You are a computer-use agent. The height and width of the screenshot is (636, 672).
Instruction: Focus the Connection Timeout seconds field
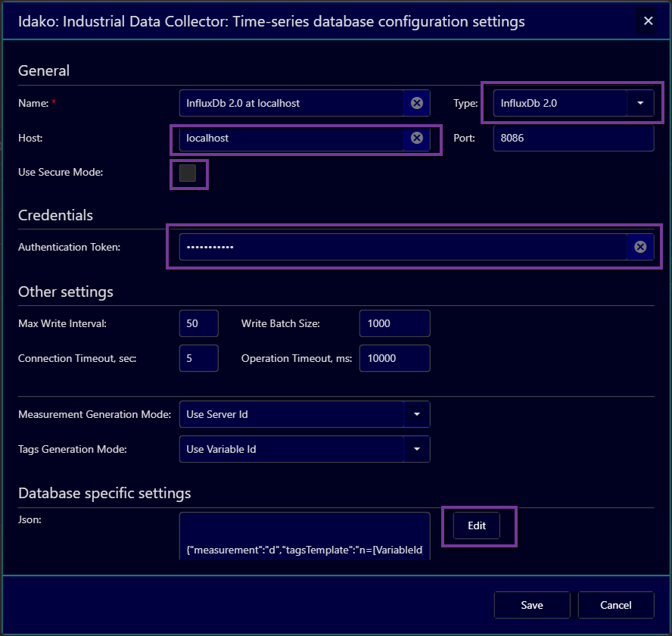[198, 358]
